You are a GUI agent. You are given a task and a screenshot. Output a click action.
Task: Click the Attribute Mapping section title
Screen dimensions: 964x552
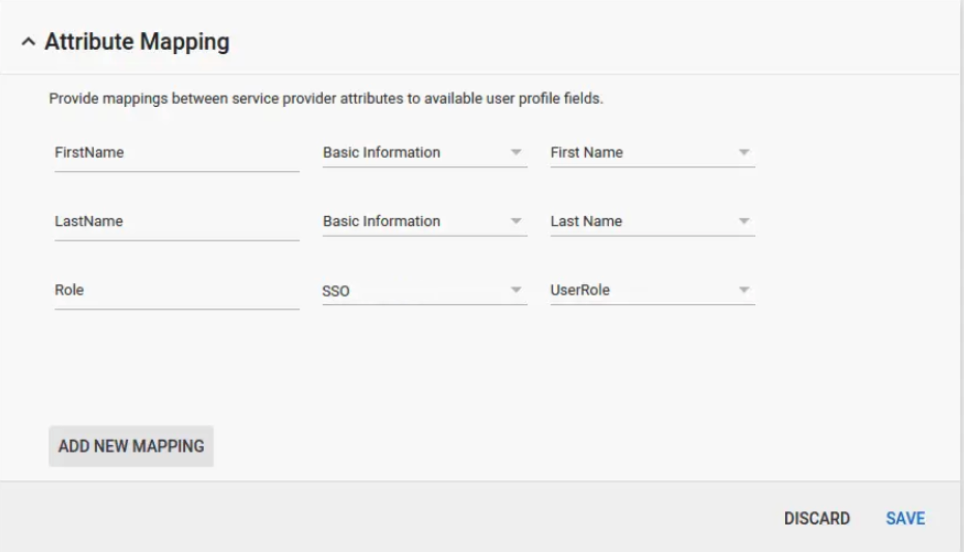pos(137,42)
